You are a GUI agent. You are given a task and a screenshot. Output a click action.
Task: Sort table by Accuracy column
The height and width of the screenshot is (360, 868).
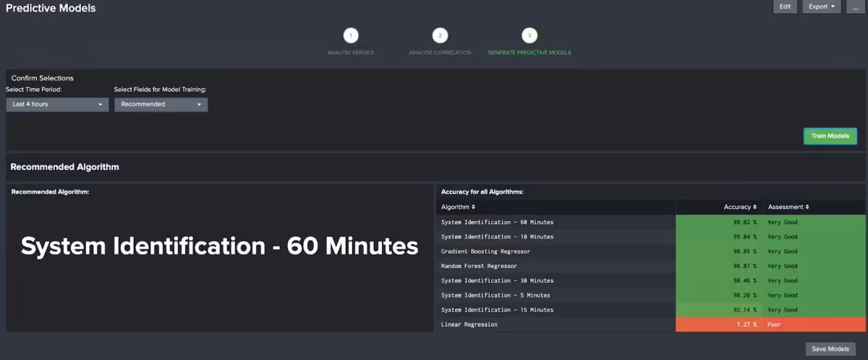[x=740, y=207]
